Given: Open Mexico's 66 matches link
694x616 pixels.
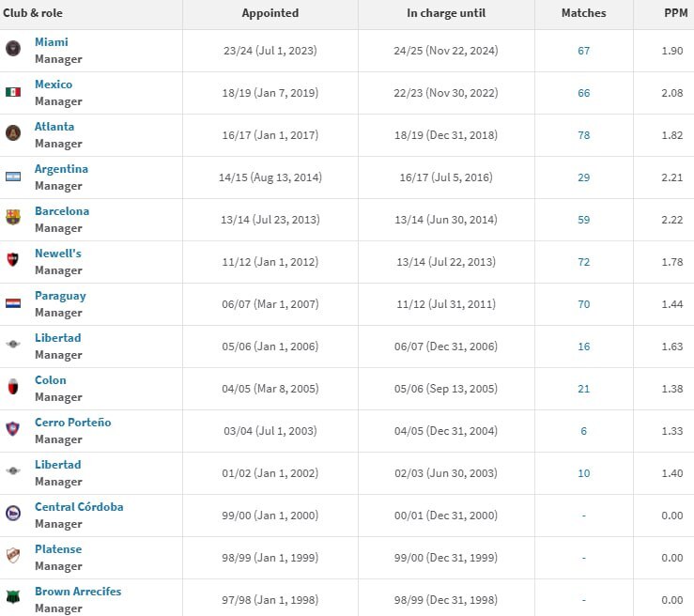Looking at the screenshot, I should click(x=584, y=93).
